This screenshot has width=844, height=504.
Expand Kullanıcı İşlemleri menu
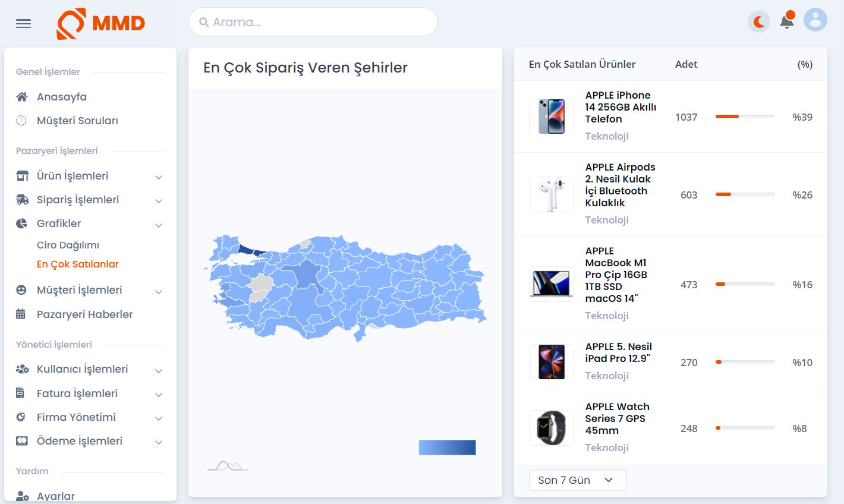90,369
